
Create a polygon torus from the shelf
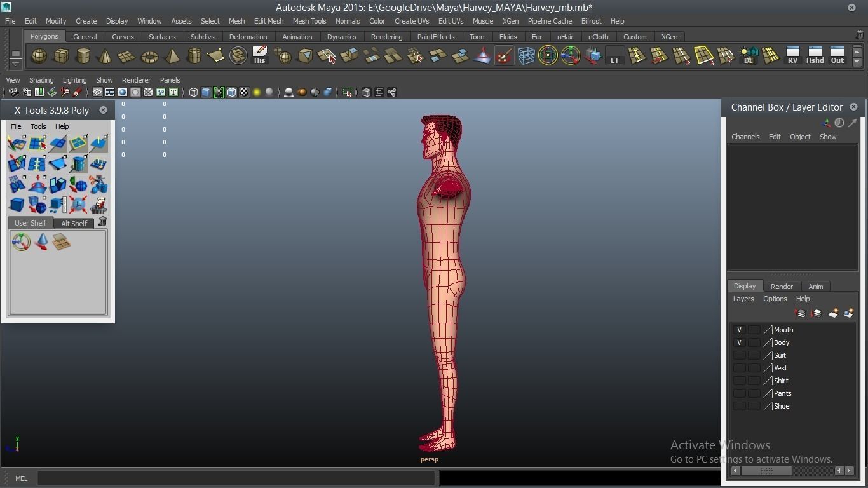[149, 56]
